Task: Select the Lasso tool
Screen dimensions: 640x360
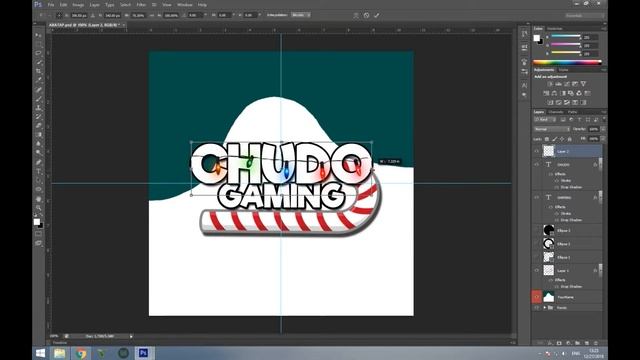Action: (x=39, y=53)
